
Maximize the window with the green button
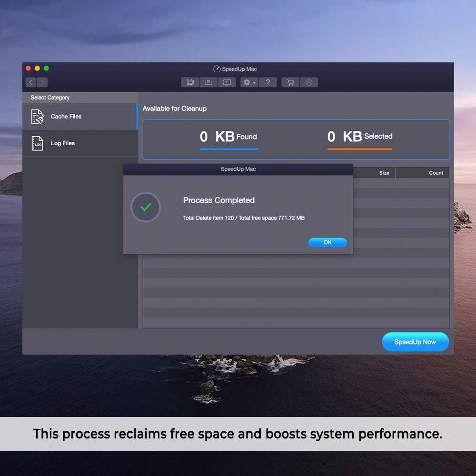46,68
